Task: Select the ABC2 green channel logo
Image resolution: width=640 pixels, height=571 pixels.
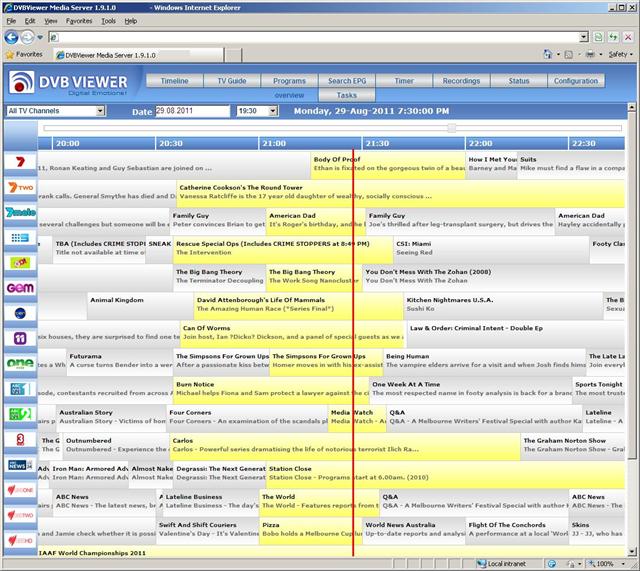Action: [20, 414]
